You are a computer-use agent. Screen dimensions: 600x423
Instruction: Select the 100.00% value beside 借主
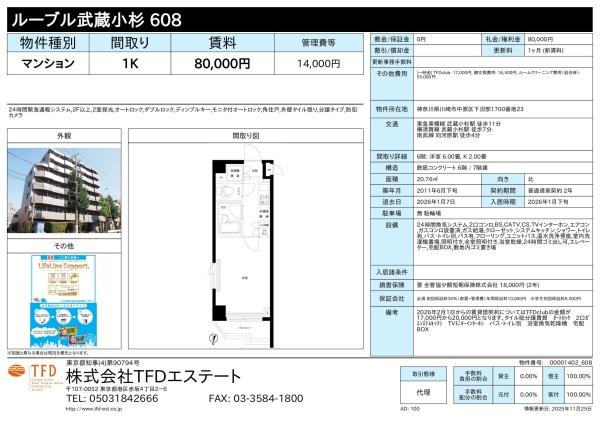point(579,376)
